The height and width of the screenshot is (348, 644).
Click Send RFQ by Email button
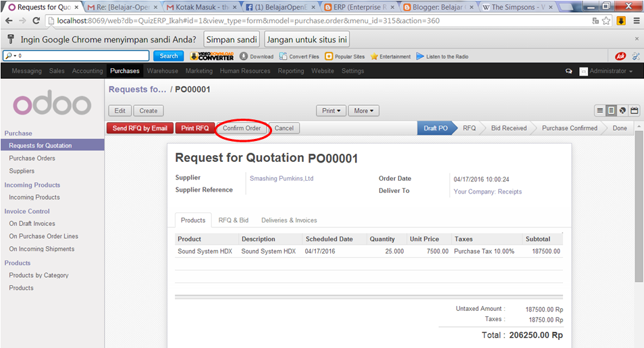[x=140, y=128]
